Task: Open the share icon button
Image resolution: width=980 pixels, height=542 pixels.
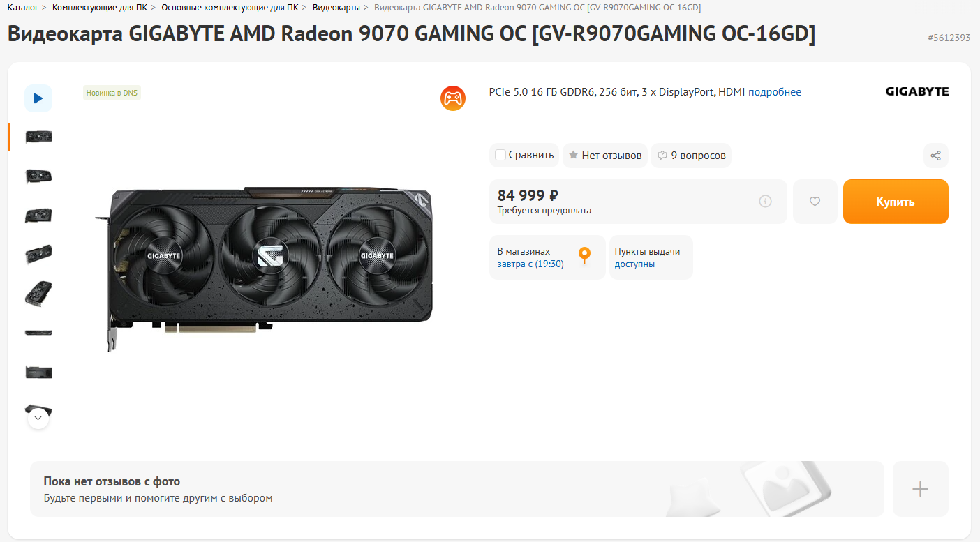Action: click(936, 156)
